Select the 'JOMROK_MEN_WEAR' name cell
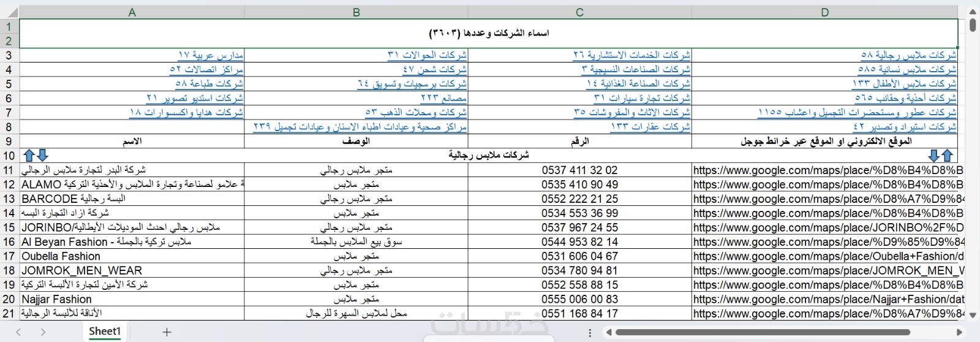Screen dimensions: 980x342 [132, 270]
